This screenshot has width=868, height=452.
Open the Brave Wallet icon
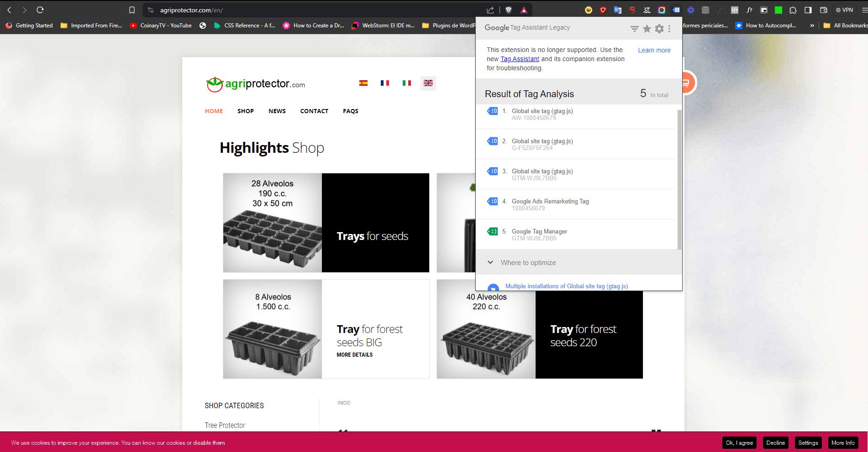[x=824, y=10]
